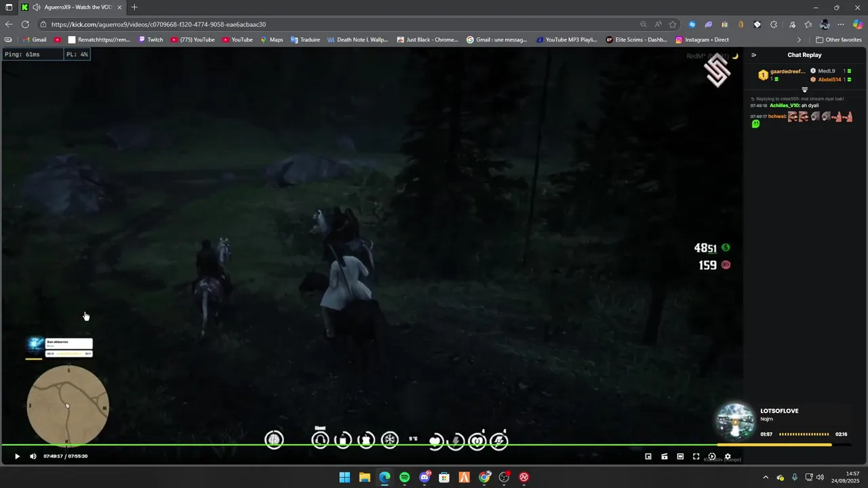
Task: Open Spotify from taskbar
Action: click(404, 477)
